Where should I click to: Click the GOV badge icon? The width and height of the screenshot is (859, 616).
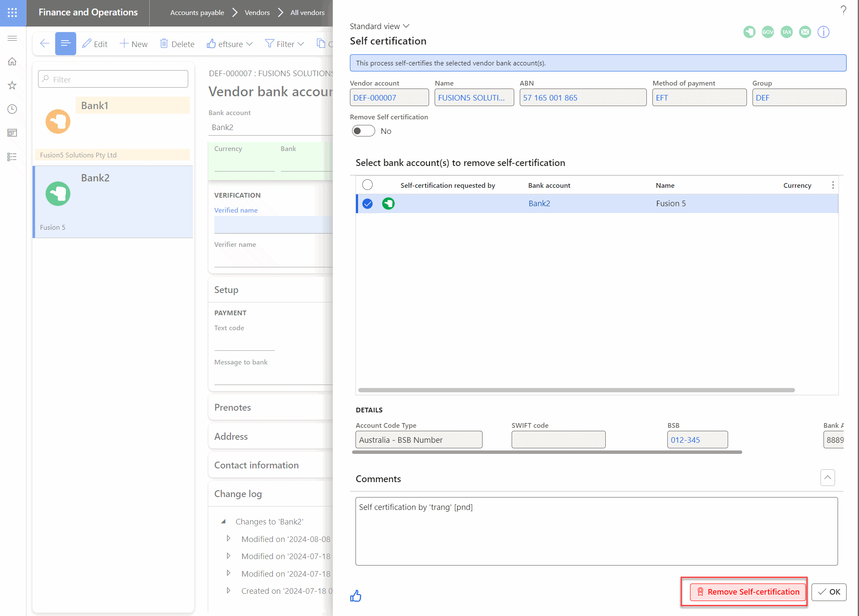(x=768, y=32)
